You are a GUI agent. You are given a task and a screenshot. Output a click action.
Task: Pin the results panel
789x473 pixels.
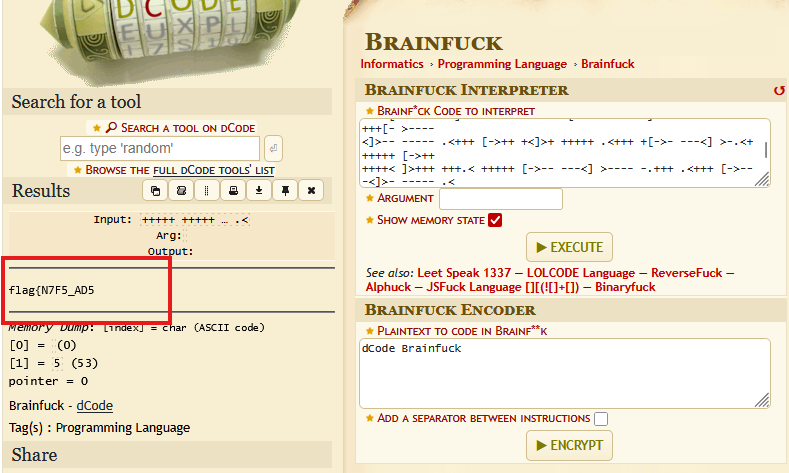285,191
